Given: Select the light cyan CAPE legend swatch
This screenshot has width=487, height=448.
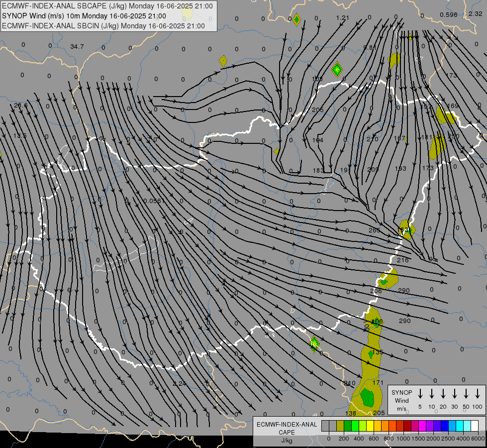Looking at the screenshot, I should [x=467, y=426].
